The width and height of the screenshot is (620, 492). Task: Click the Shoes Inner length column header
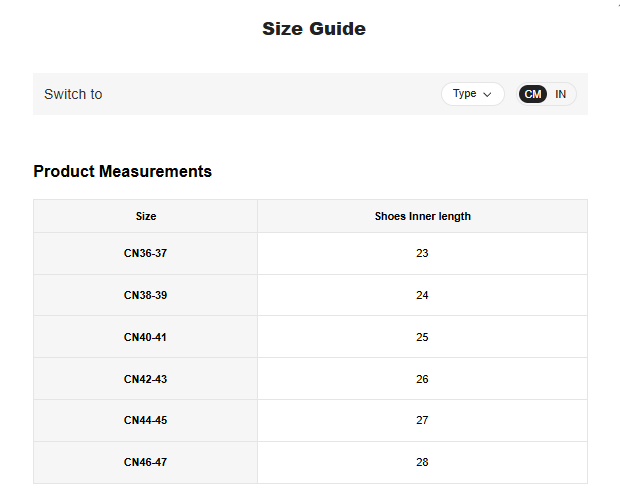422,216
